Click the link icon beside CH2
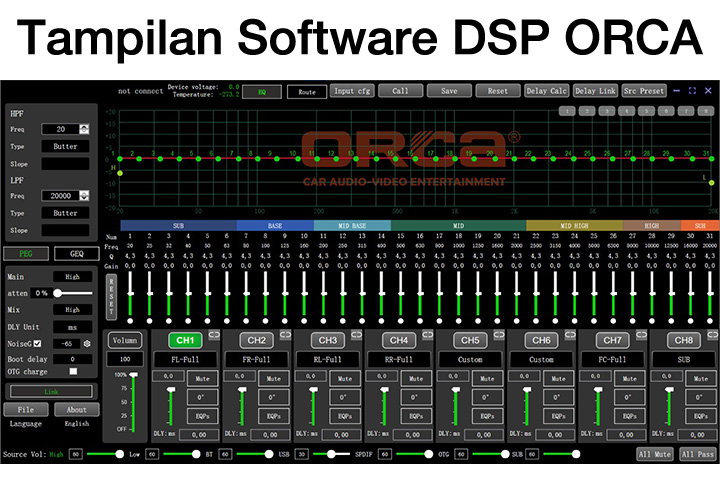The width and height of the screenshot is (720, 480). [285, 335]
